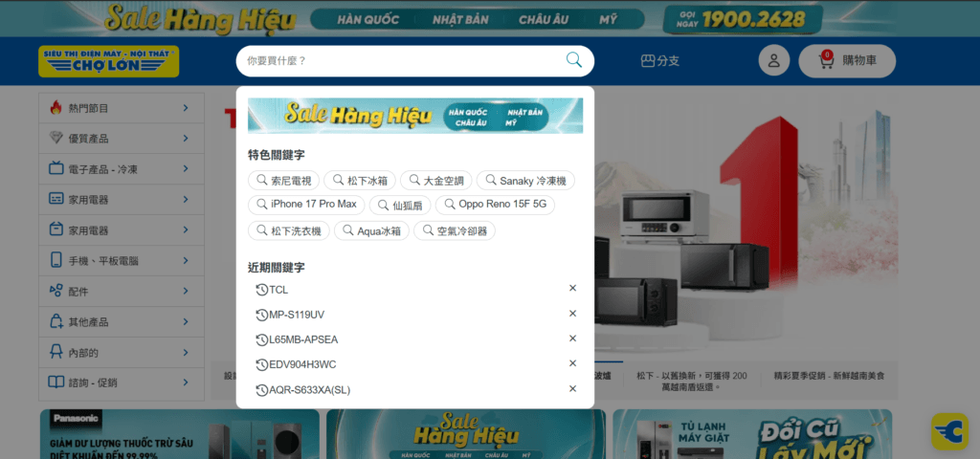Image resolution: width=980 pixels, height=459 pixels.
Task: Remove TCL from recent keywords
Action: [x=572, y=288]
